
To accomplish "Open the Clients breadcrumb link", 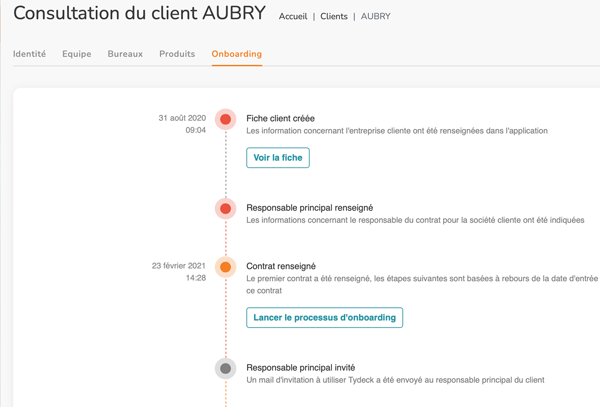I will click(334, 17).
